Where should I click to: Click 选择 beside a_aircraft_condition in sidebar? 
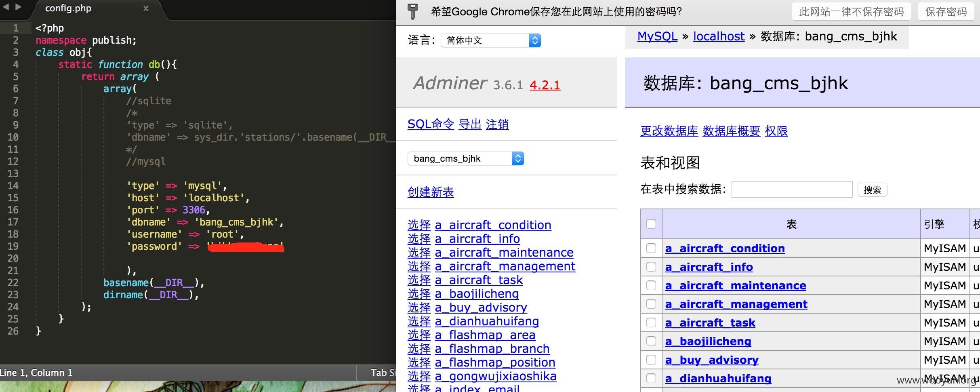419,225
